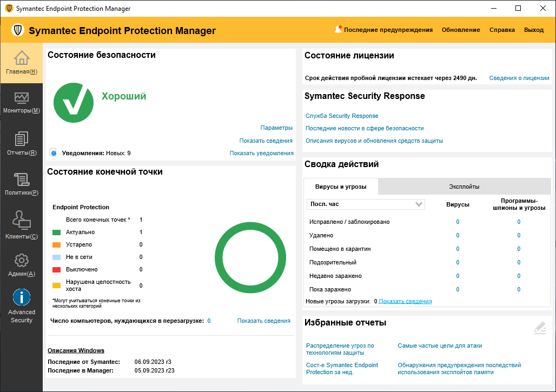
Task: Click the edit pencil icon in Избранные отчеты
Action: (x=540, y=328)
